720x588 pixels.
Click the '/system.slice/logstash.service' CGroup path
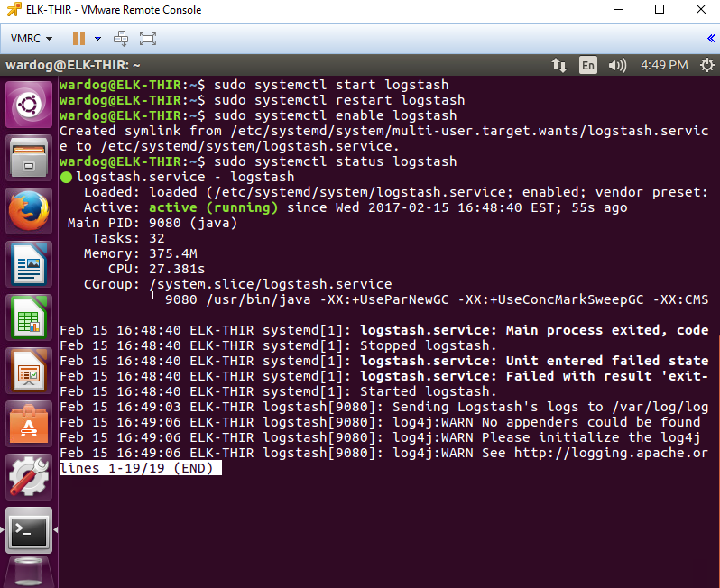271,284
